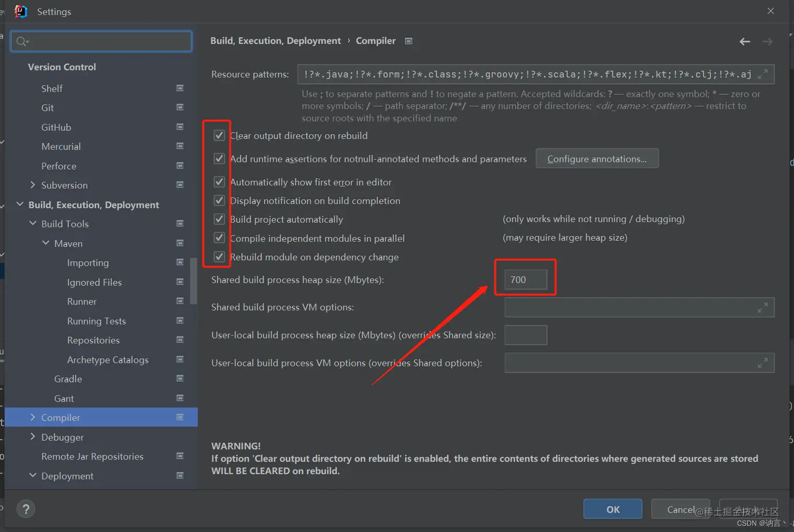This screenshot has width=794, height=532.
Task: Open help with the question mark button
Action: point(26,508)
